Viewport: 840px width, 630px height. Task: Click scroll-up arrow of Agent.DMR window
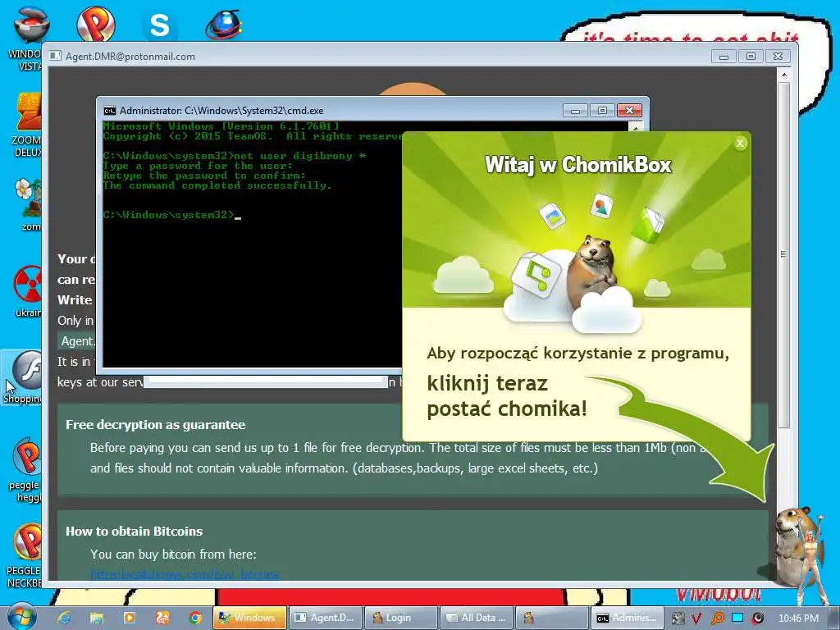pyautogui.click(x=783, y=75)
